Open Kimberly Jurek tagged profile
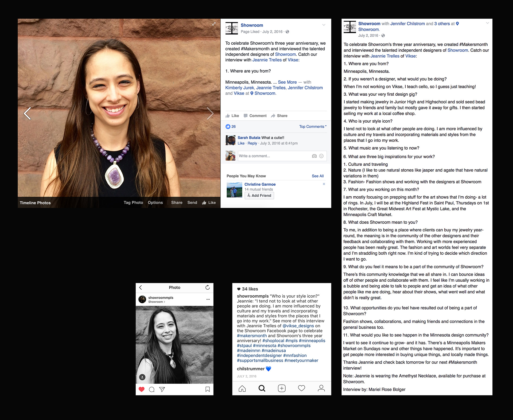The width and height of the screenshot is (513, 420). pos(239,88)
